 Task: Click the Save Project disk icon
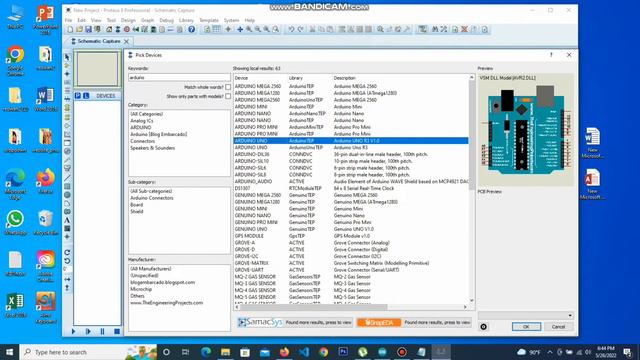(88, 29)
